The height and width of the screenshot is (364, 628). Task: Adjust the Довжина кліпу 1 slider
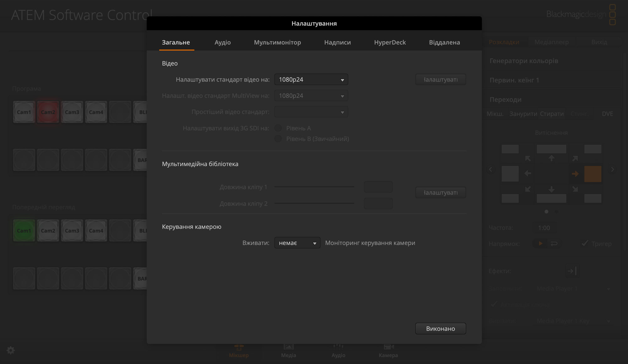click(314, 187)
